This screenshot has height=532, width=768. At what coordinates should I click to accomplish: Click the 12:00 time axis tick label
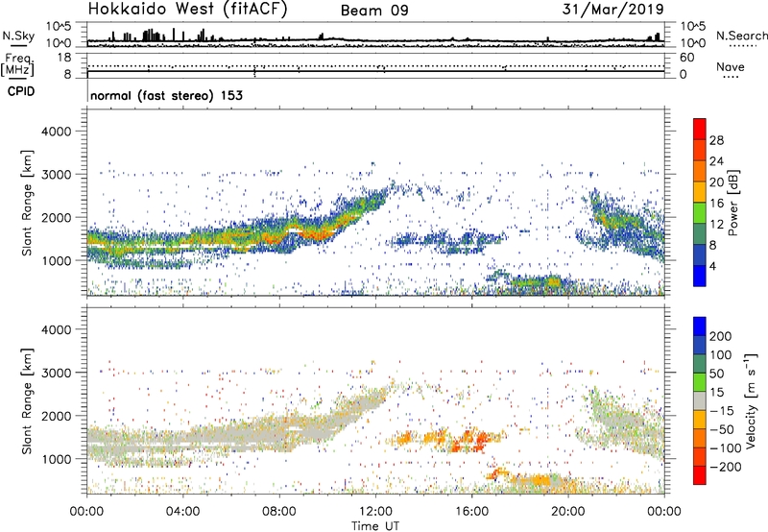tap(375, 512)
